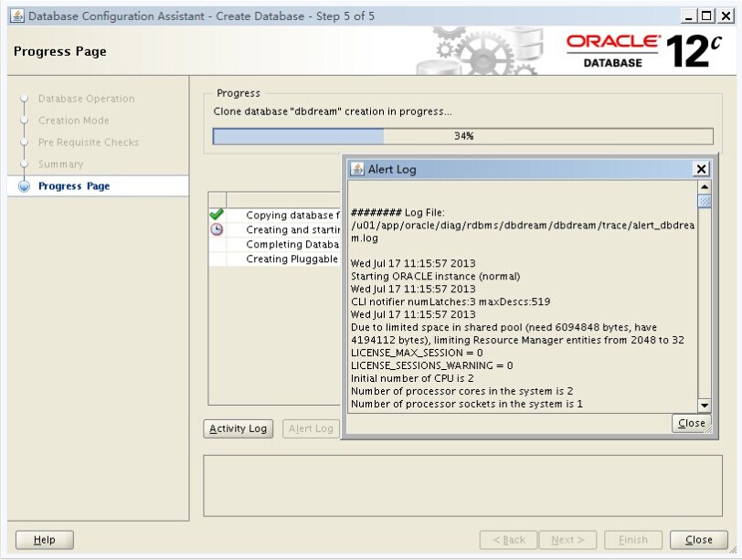The image size is (742, 560).
Task: Close the Alert Log dialog with X
Action: (x=700, y=169)
